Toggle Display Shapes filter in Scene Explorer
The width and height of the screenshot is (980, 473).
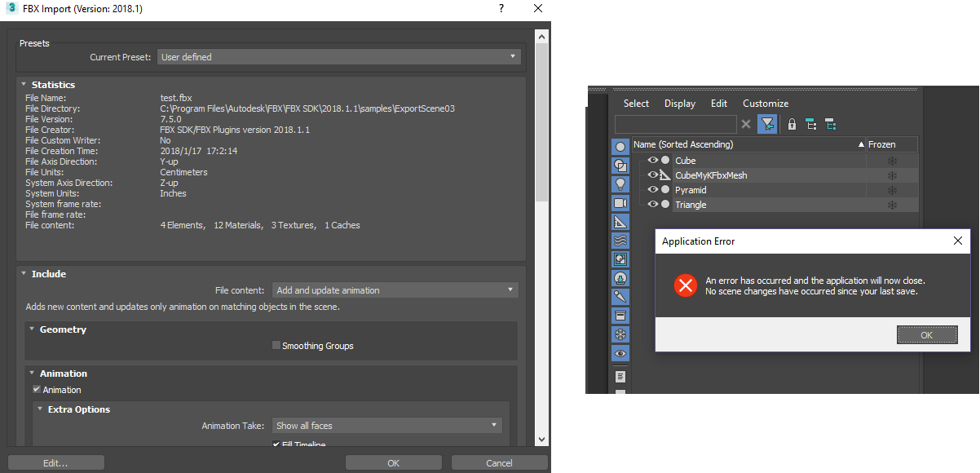pyautogui.click(x=620, y=165)
